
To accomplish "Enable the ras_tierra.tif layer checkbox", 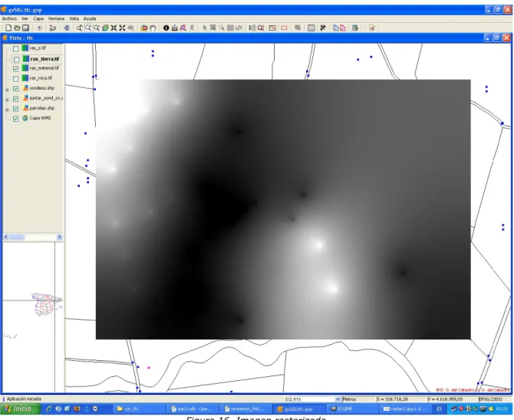I will click(16, 59).
